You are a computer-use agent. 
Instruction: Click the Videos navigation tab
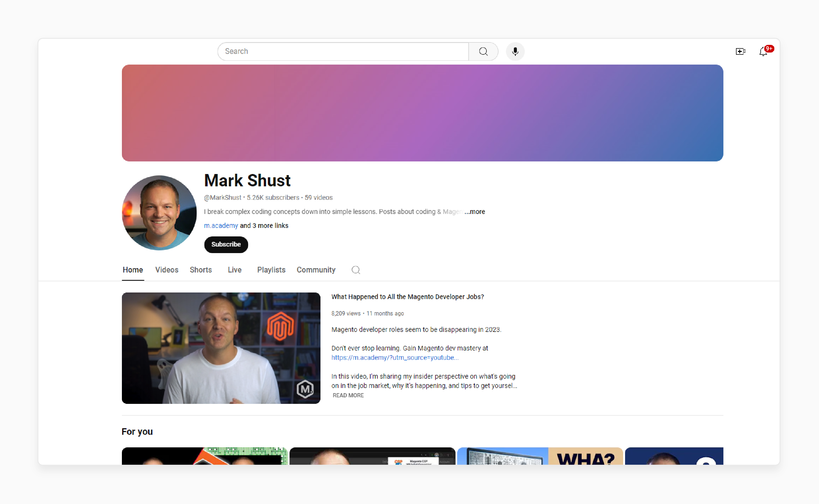click(166, 270)
